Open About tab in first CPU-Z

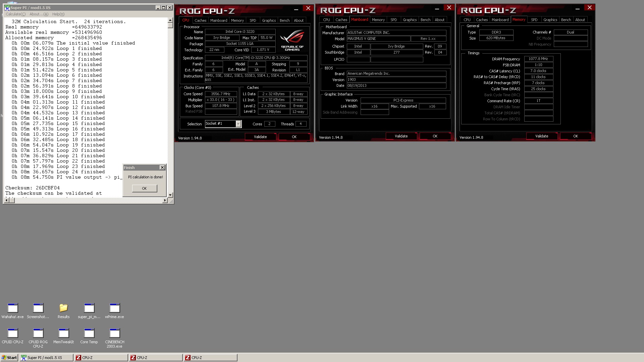[299, 20]
